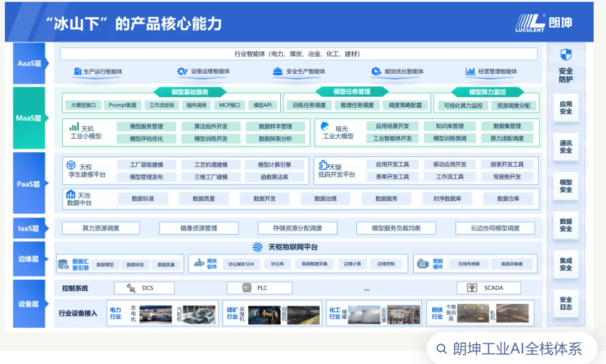Click the 天枢物联网平台 globe icon
The image size is (606, 364).
click(257, 247)
